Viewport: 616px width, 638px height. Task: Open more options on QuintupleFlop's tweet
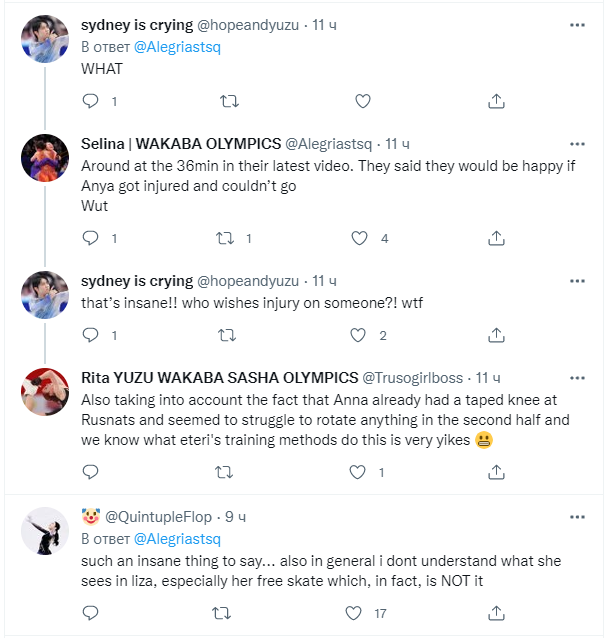(577, 517)
